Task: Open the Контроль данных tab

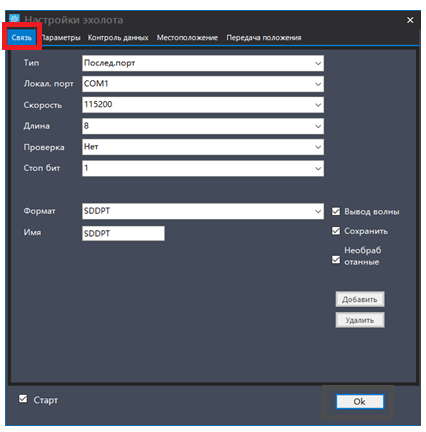Action: coord(118,38)
